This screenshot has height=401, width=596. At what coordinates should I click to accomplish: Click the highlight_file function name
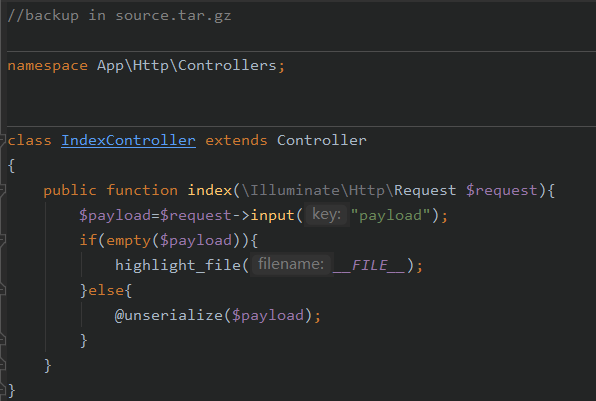point(178,265)
